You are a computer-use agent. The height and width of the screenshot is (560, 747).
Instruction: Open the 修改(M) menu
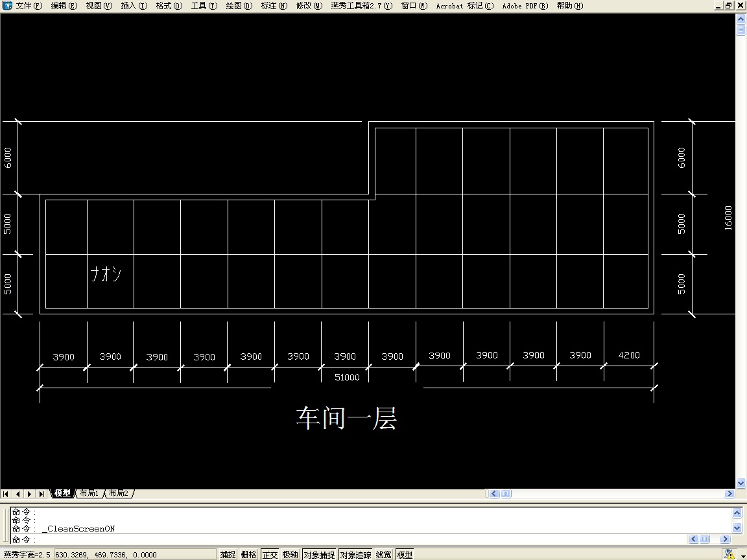[x=309, y=6]
